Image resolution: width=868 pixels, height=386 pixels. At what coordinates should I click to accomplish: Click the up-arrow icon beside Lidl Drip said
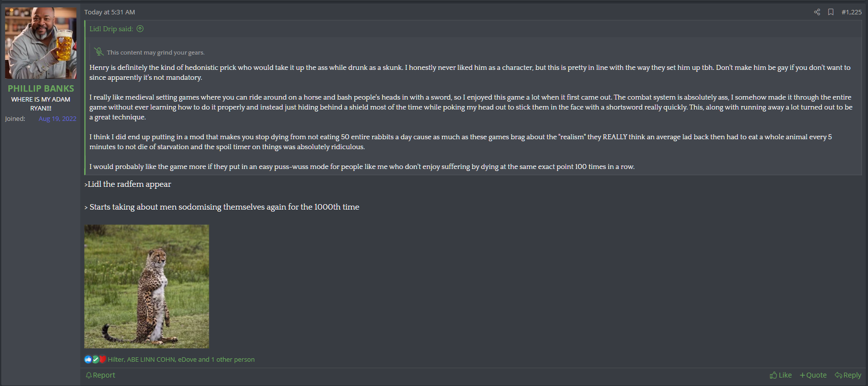click(x=140, y=29)
